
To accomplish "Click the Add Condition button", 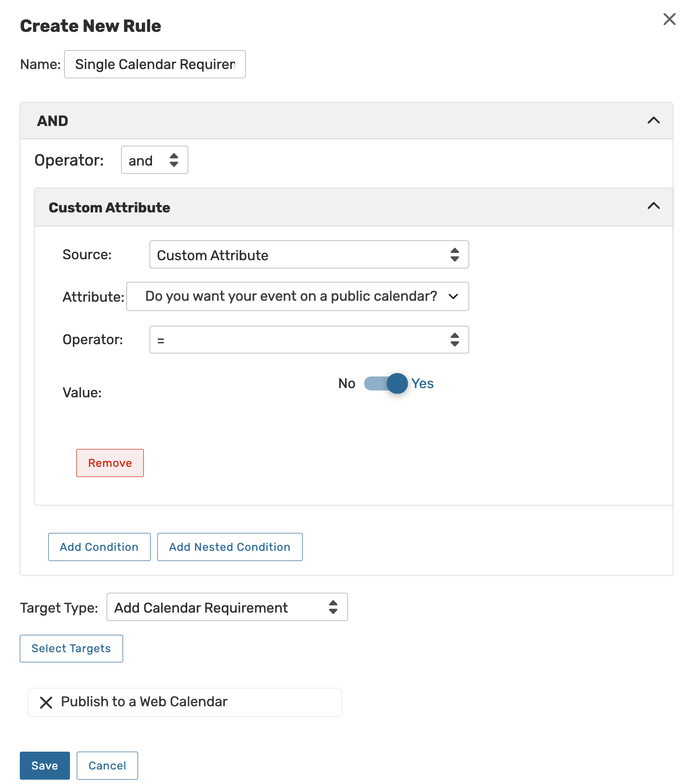I will pos(99,547).
